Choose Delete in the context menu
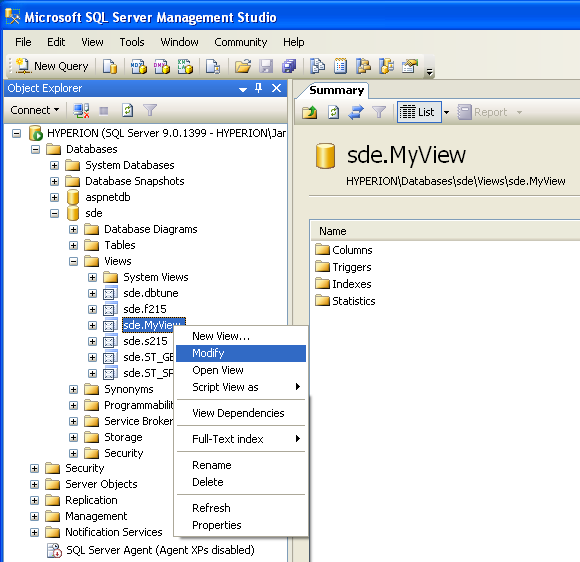The height and width of the screenshot is (562, 580). pyautogui.click(x=241, y=482)
